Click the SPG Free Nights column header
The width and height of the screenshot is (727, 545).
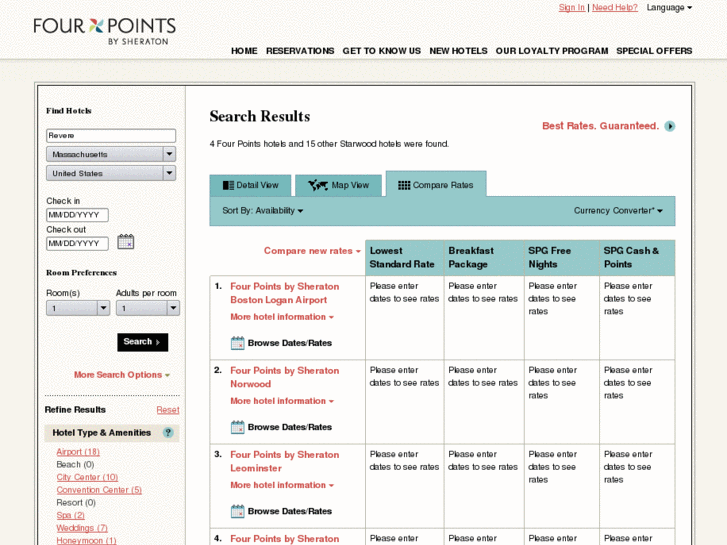[561, 257]
